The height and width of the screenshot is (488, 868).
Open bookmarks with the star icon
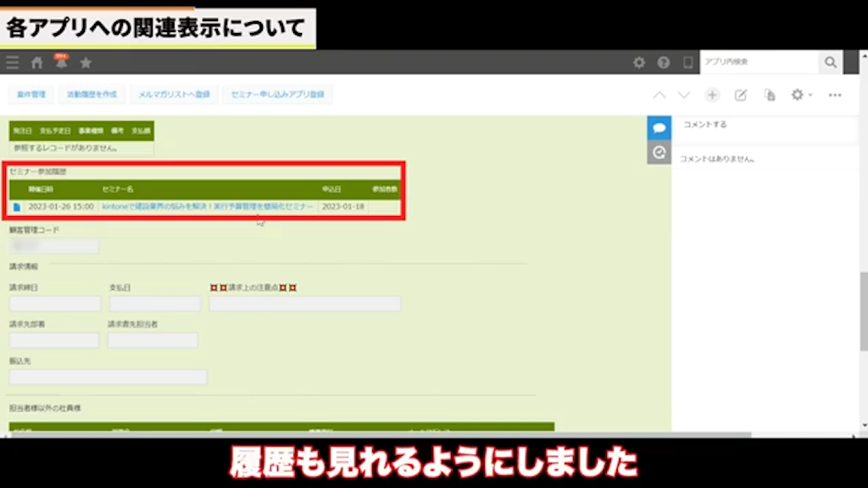86,63
